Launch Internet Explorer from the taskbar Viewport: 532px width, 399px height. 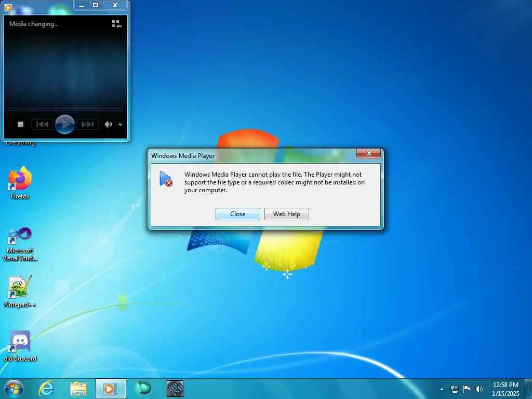pos(46,389)
